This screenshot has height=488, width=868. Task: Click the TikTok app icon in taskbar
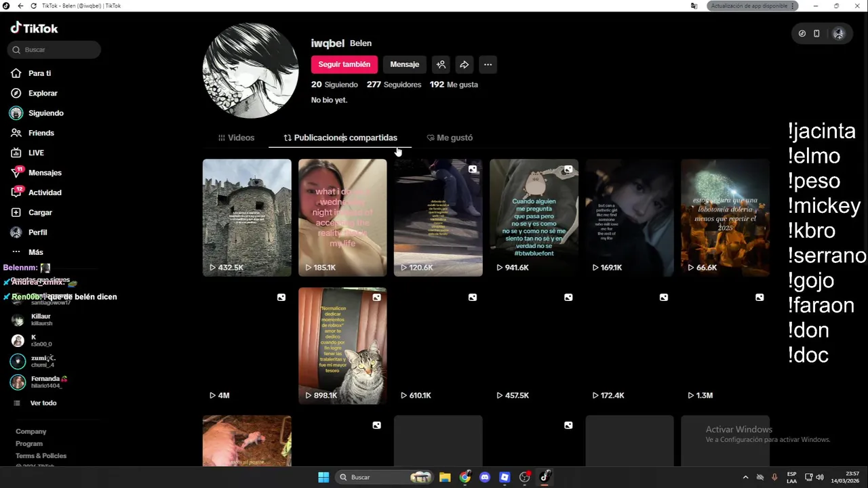[545, 477]
